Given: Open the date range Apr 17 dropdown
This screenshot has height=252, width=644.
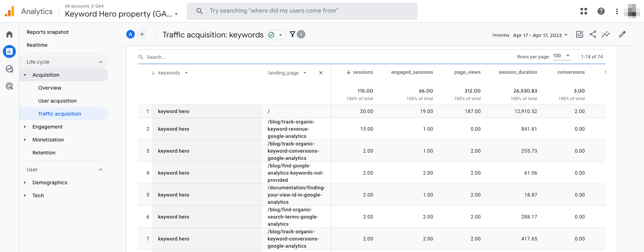Looking at the screenshot, I should tap(540, 35).
